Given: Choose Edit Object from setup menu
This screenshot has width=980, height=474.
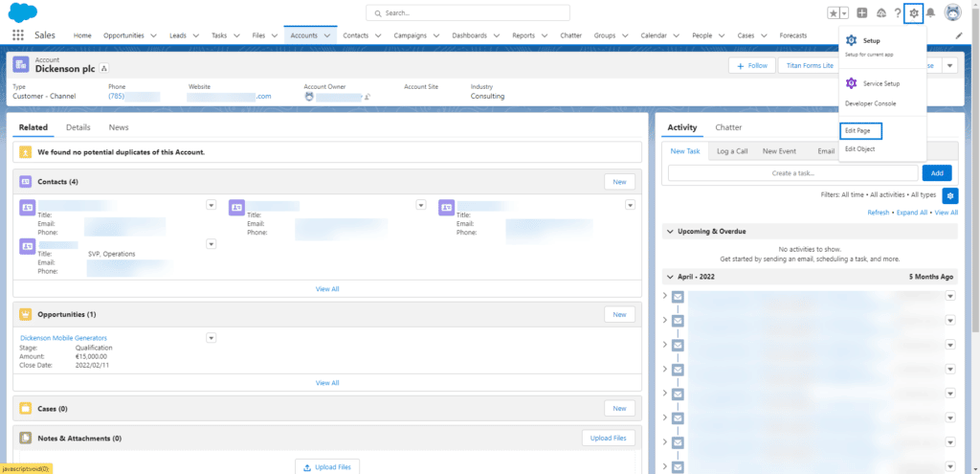Looking at the screenshot, I should [x=860, y=148].
